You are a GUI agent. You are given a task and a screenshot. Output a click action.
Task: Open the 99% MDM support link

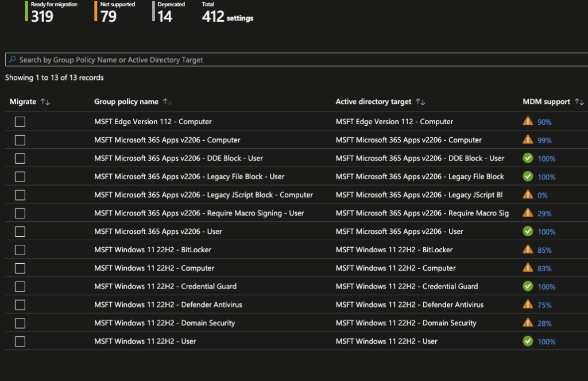click(544, 140)
